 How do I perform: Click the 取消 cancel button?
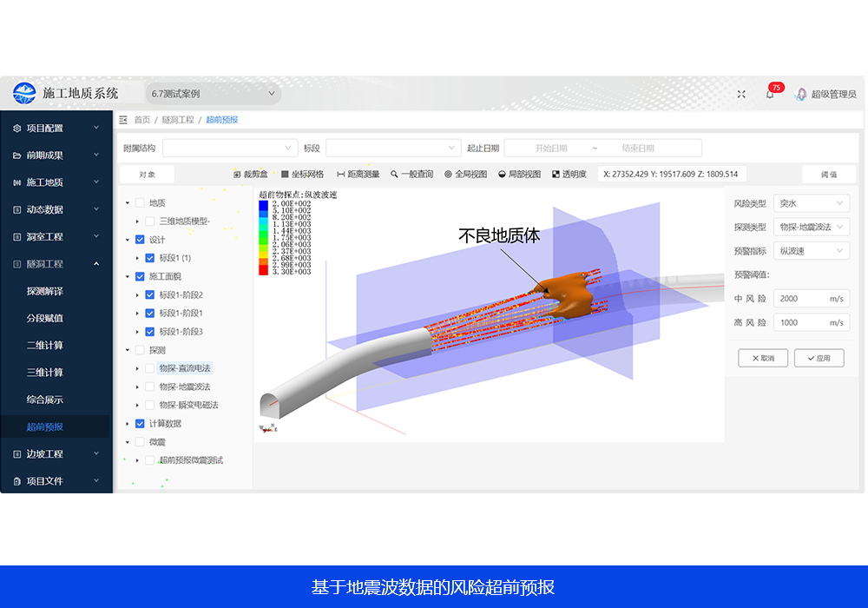[x=762, y=358]
